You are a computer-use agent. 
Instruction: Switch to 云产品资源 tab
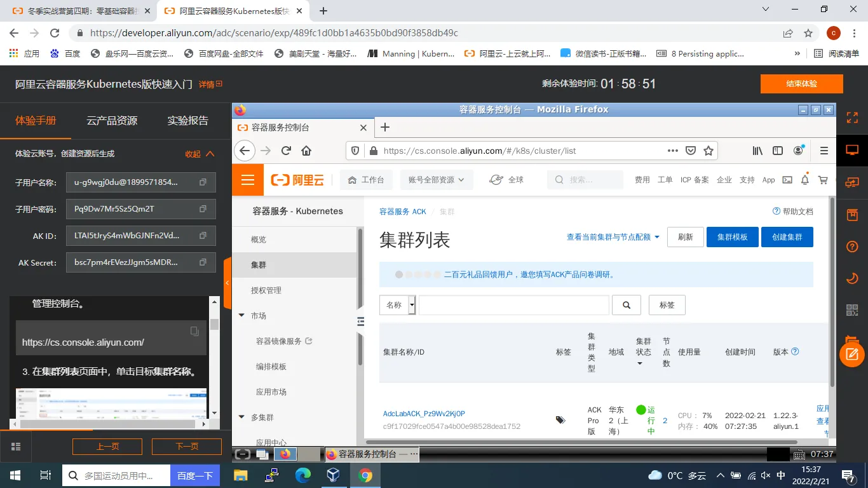[112, 120]
